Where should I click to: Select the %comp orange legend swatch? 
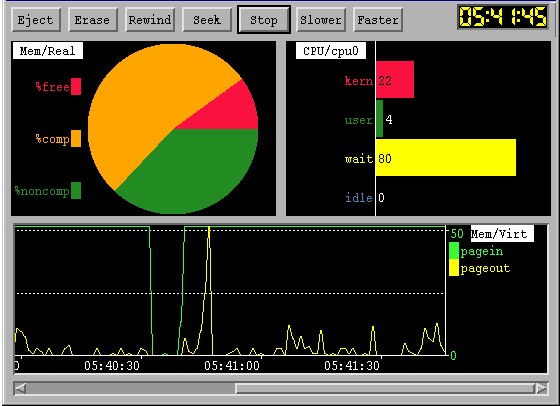pyautogui.click(x=76, y=139)
